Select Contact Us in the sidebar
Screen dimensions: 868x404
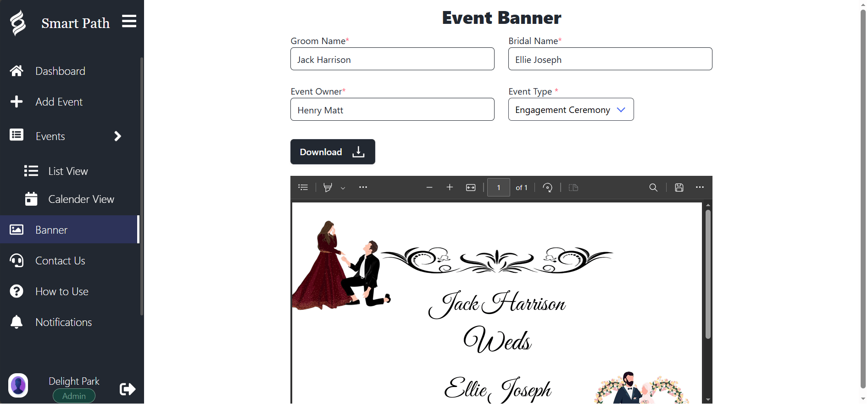60,261
